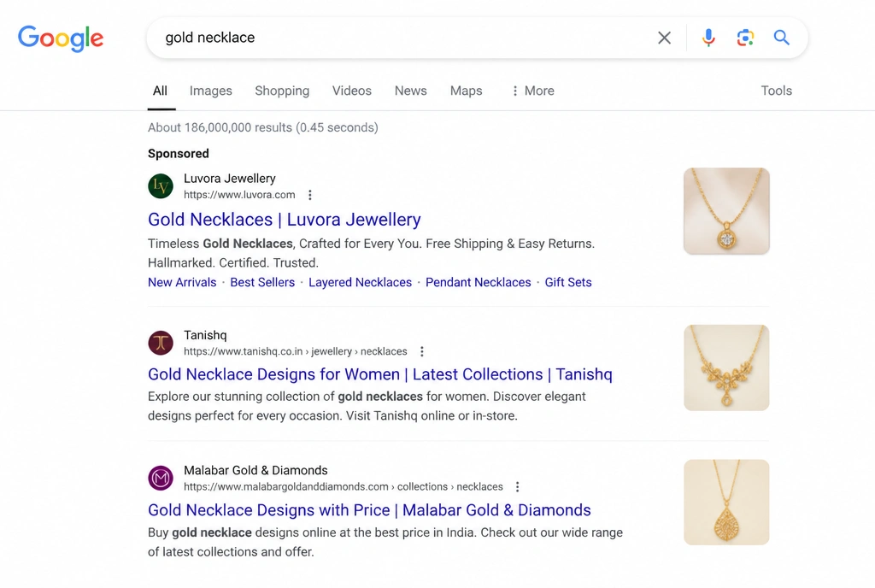Click the Luvora pendant necklace thumbnail
875x588 pixels.
pyautogui.click(x=726, y=211)
